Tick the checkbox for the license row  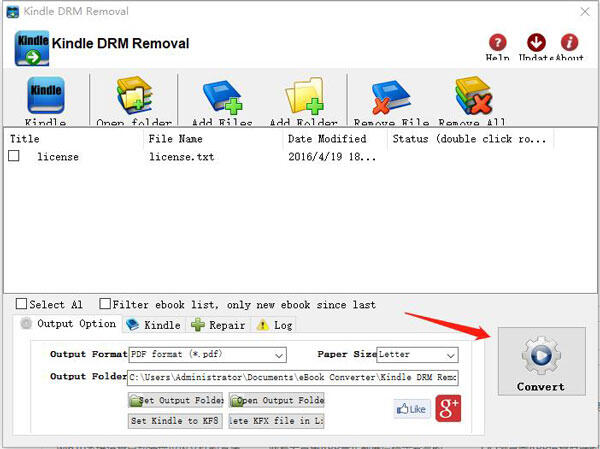(x=14, y=156)
